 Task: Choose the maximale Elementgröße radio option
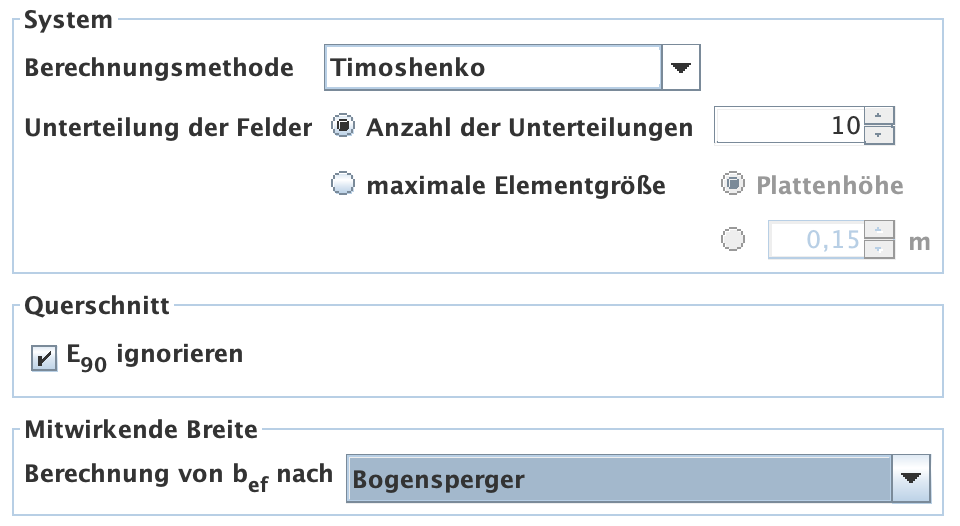click(x=343, y=185)
